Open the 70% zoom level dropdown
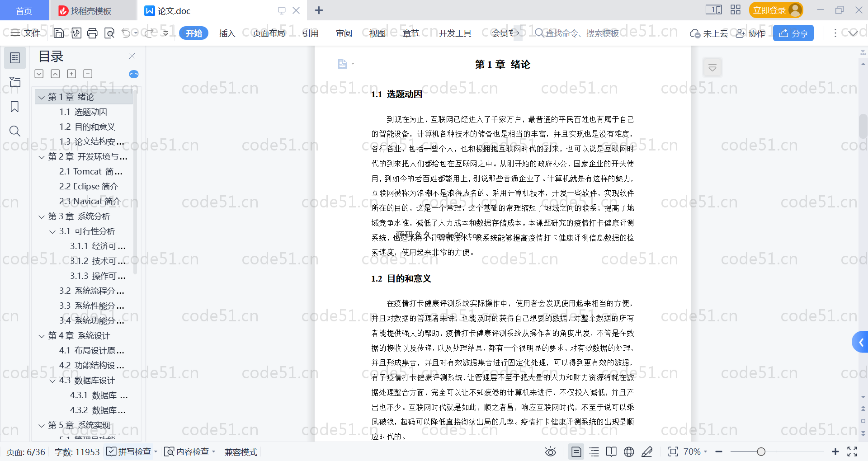This screenshot has height=461, width=868. pyautogui.click(x=695, y=452)
